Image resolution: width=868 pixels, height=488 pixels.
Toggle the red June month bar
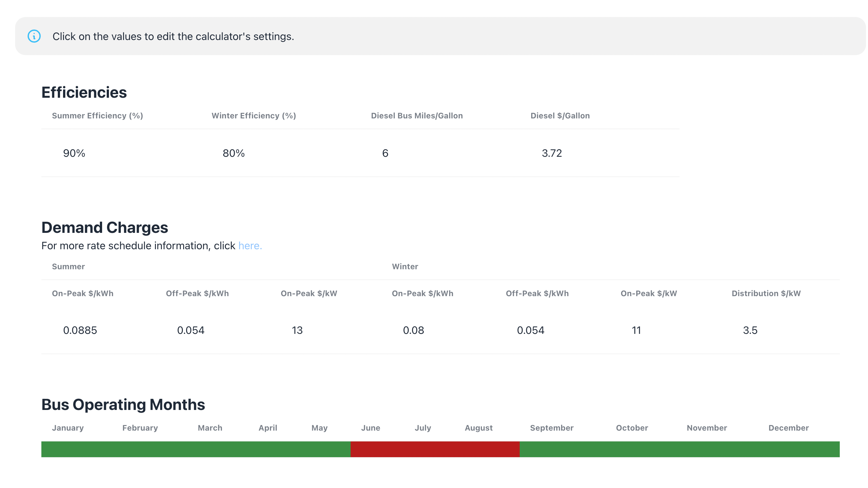pos(378,449)
